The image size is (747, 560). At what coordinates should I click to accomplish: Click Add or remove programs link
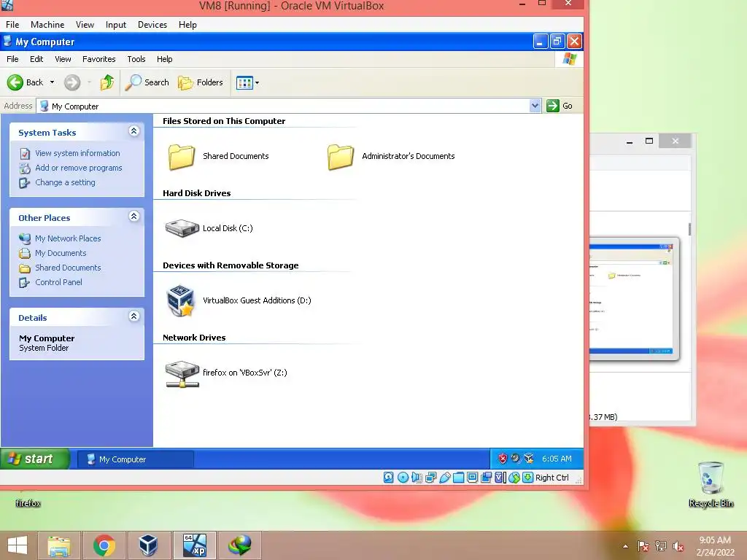click(x=78, y=168)
